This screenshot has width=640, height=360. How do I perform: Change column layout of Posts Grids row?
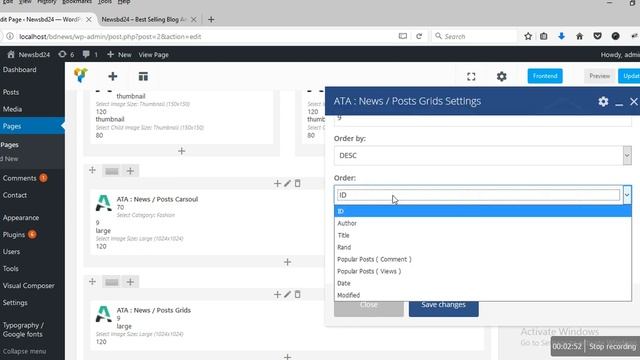pyautogui.click(x=111, y=282)
